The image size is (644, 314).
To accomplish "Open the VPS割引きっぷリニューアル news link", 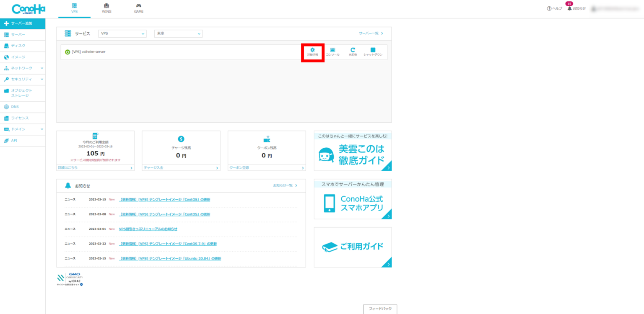I will 148,229.
